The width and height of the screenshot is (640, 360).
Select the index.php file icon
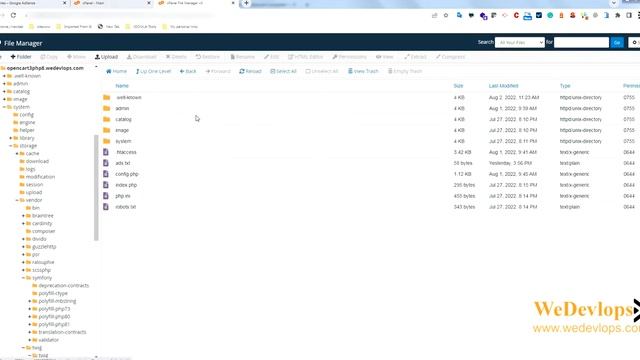tap(106, 185)
